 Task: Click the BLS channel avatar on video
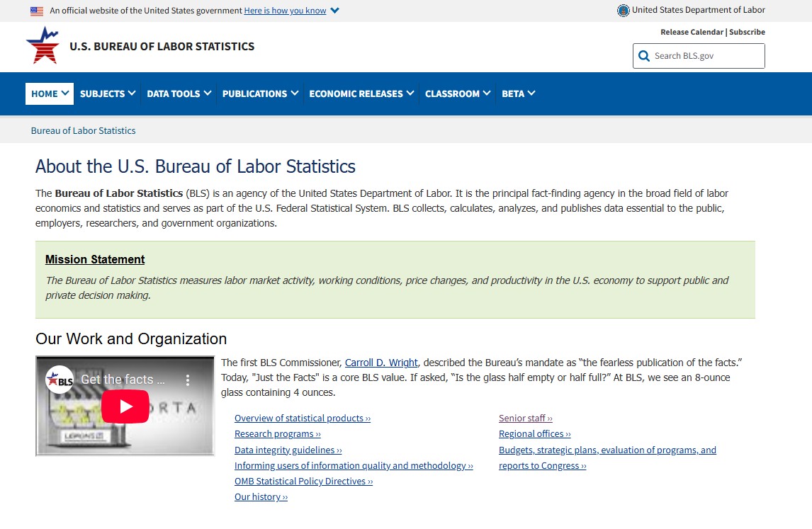click(x=60, y=380)
